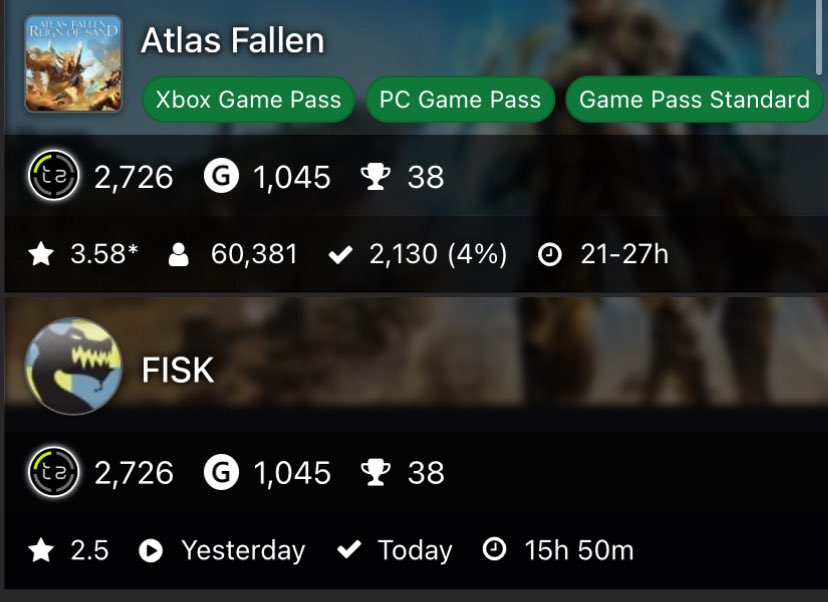The height and width of the screenshot is (602, 828).
Task: Click the completion checkmark icon beside 2,130
Action: coord(340,255)
